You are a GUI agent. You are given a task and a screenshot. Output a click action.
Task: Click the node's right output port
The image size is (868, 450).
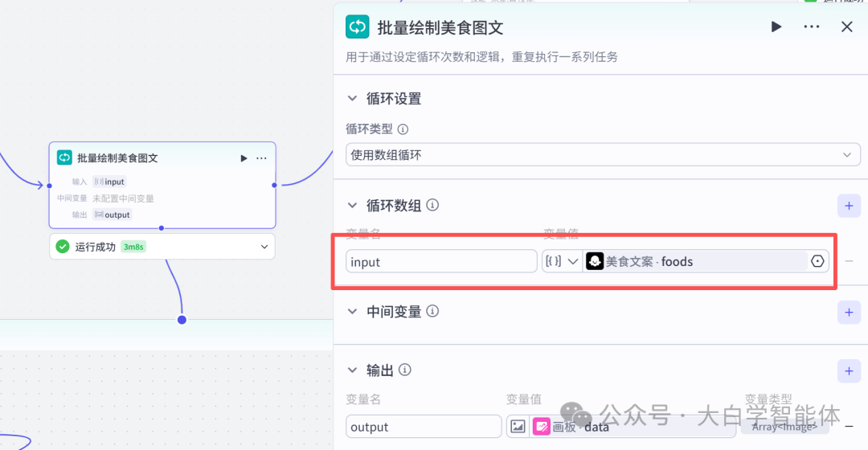tap(274, 186)
